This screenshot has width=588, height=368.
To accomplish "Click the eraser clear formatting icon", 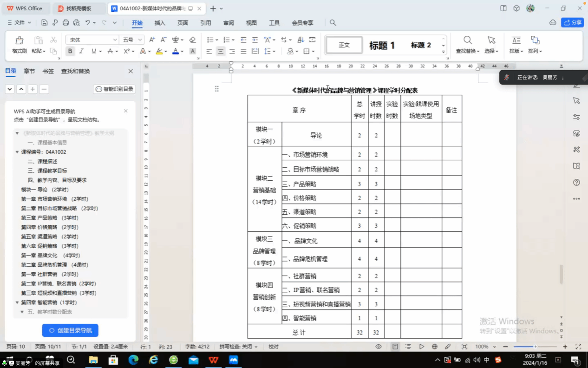I will point(193,40).
